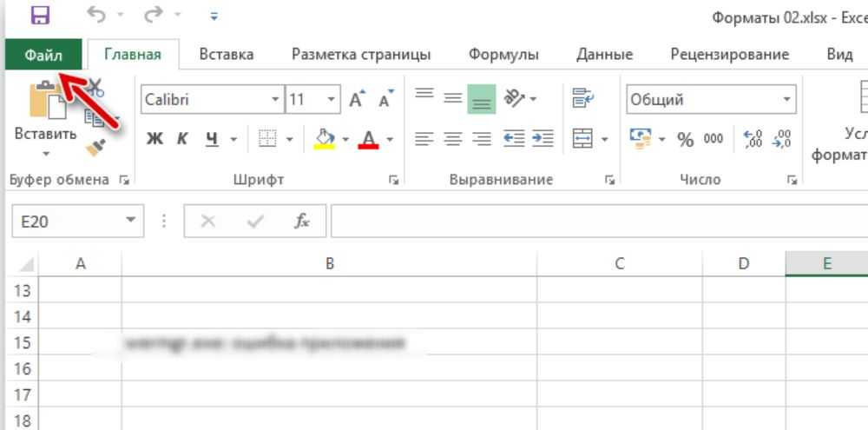Decrease font size with small A
This screenshot has height=430, width=868.
point(386,99)
